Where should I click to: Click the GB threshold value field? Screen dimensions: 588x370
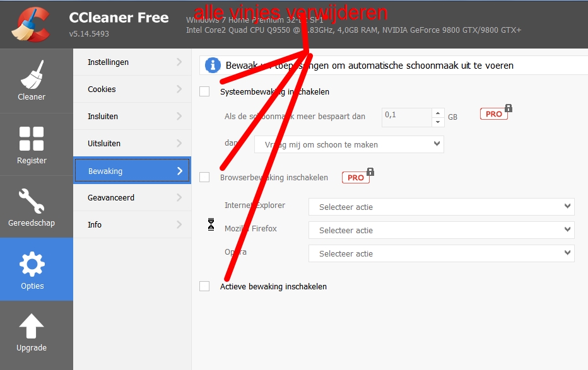click(x=406, y=117)
